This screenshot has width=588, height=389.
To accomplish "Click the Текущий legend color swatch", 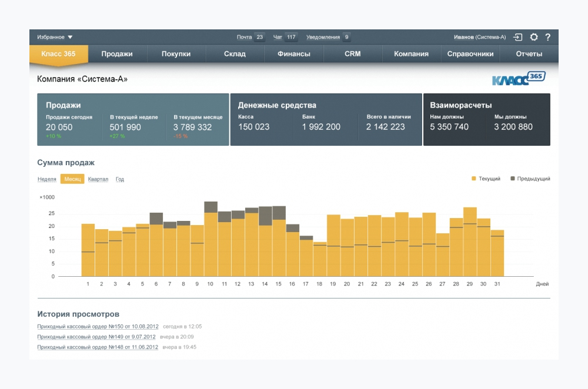I will pos(474,179).
